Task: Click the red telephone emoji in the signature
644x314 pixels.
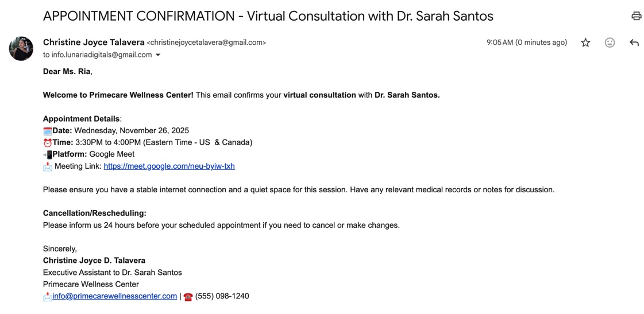Action: pos(188,297)
